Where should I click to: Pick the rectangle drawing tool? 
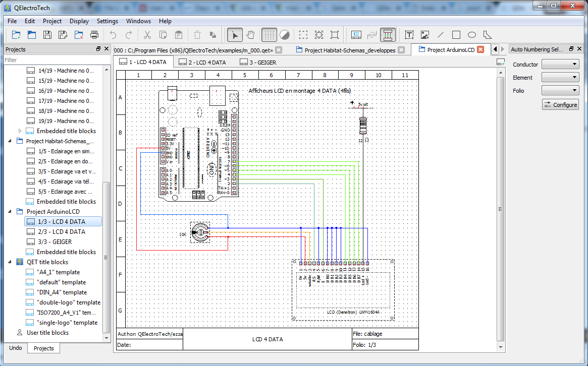click(x=457, y=35)
